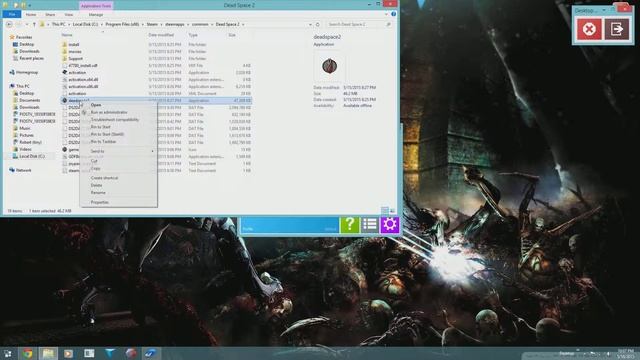The width and height of the screenshot is (640, 360).
Task: Choose Create shortcut in context menu
Action: 104,178
